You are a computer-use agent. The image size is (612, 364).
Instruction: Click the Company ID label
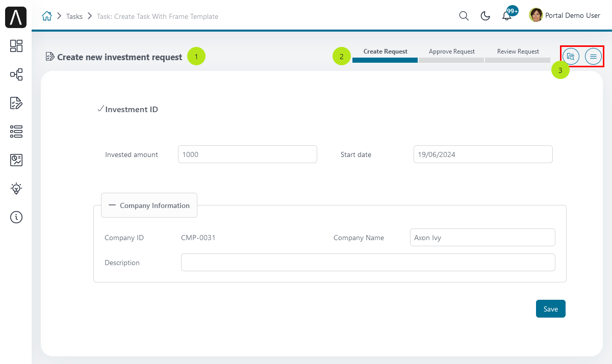point(124,238)
